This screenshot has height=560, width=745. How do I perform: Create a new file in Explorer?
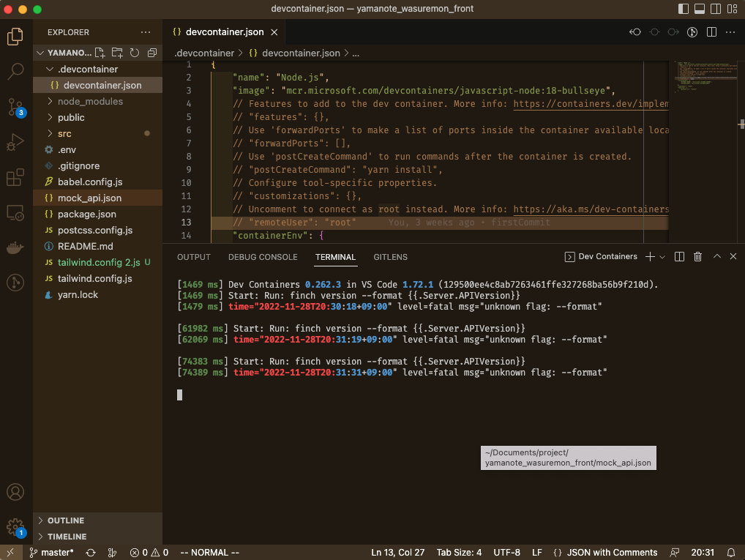click(100, 53)
